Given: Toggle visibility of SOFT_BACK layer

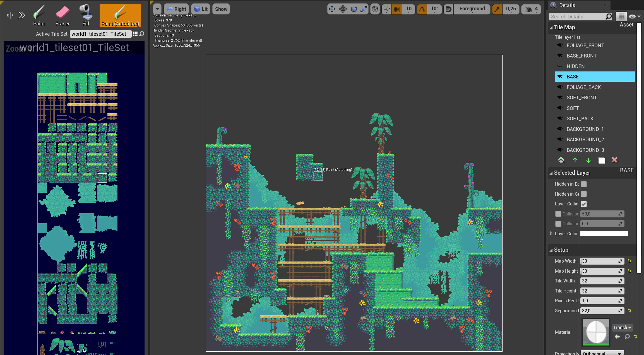Looking at the screenshot, I should (560, 118).
